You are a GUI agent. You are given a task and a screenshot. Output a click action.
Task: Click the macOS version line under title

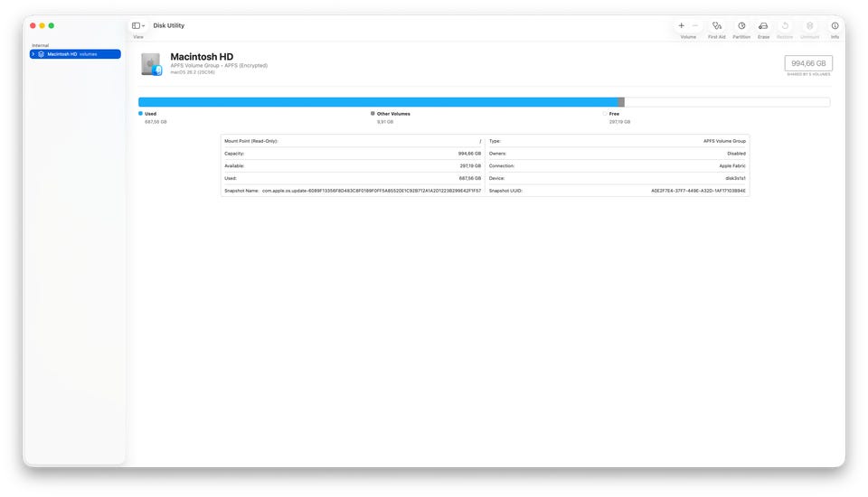(192, 72)
